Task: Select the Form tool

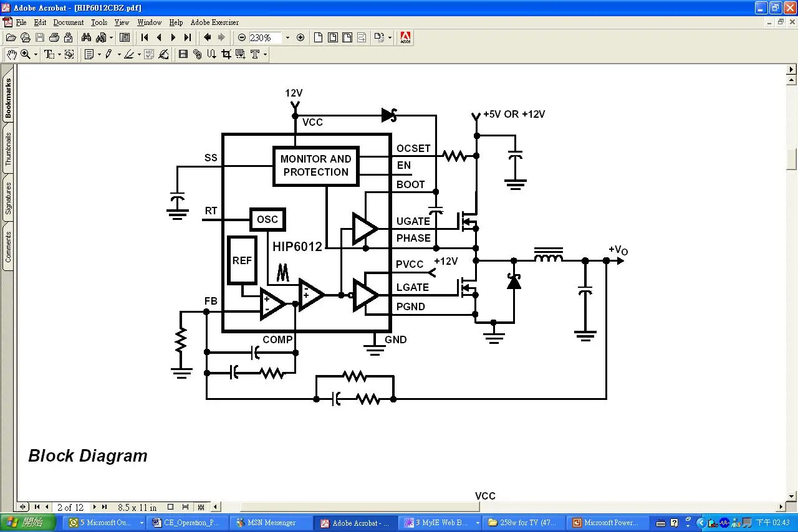Action: point(240,54)
